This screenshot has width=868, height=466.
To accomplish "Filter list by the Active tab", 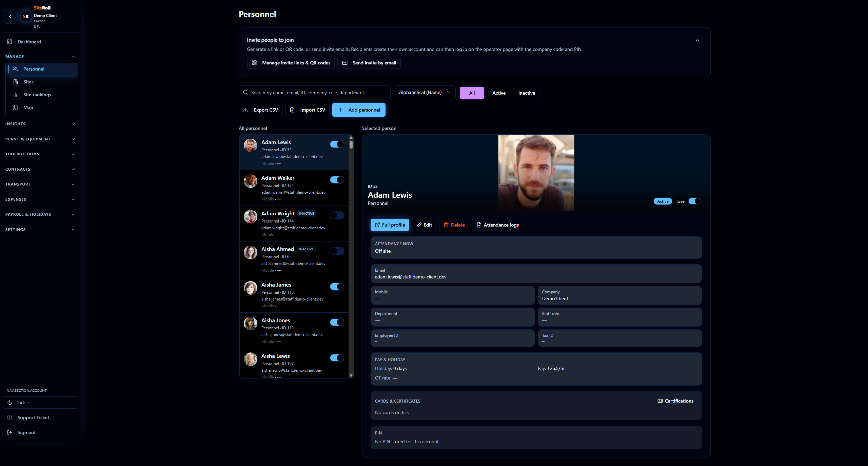I will 499,93.
